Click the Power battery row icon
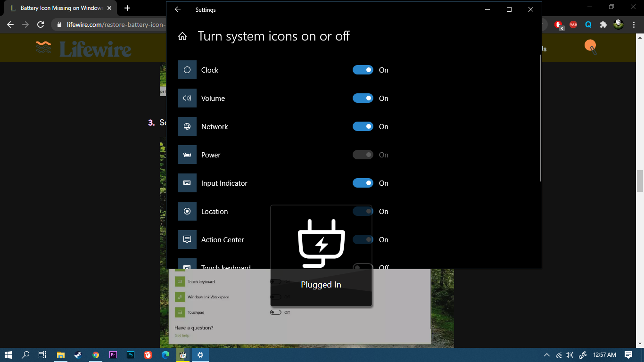This screenshot has width=644, height=362. tap(187, 155)
